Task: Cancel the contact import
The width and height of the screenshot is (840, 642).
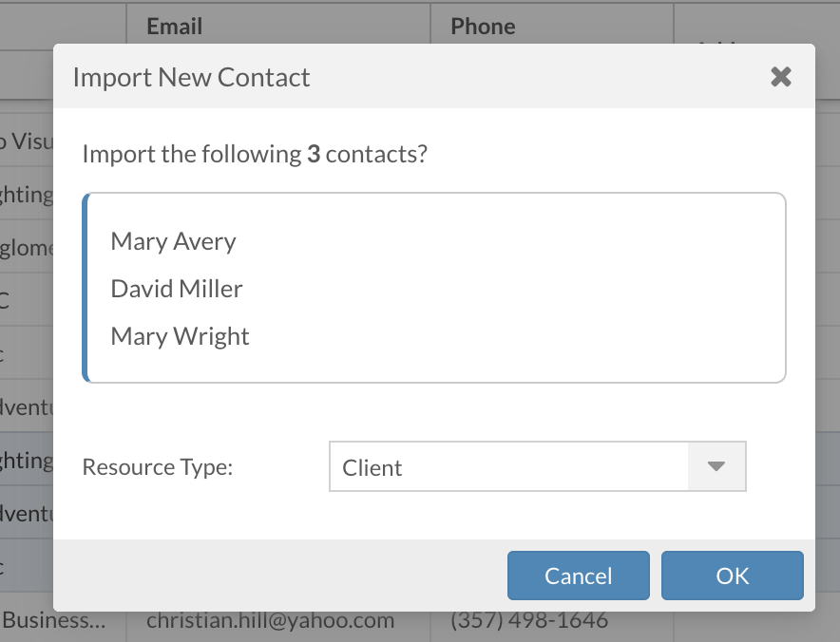Action: pyautogui.click(x=578, y=576)
